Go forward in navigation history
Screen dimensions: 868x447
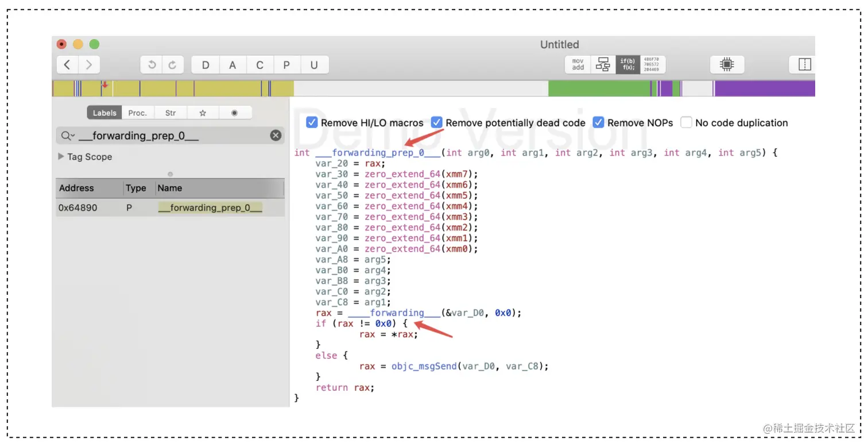pyautogui.click(x=89, y=65)
